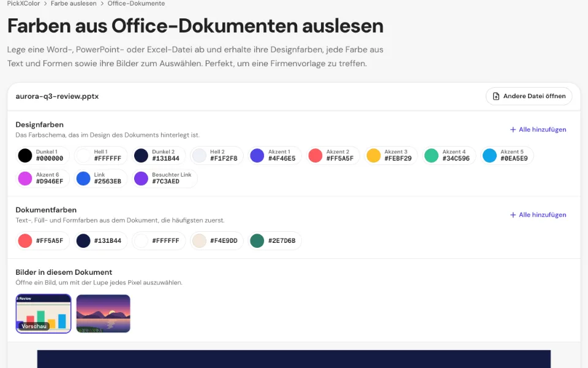
Task: Select Dunkel 1 swatch #000000
Action: pos(42,155)
